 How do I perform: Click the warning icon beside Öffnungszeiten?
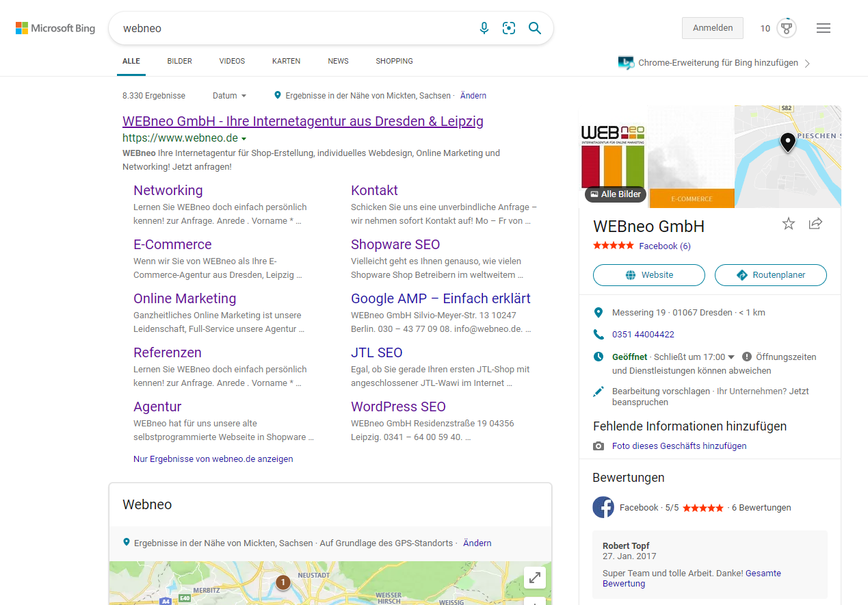coord(747,357)
